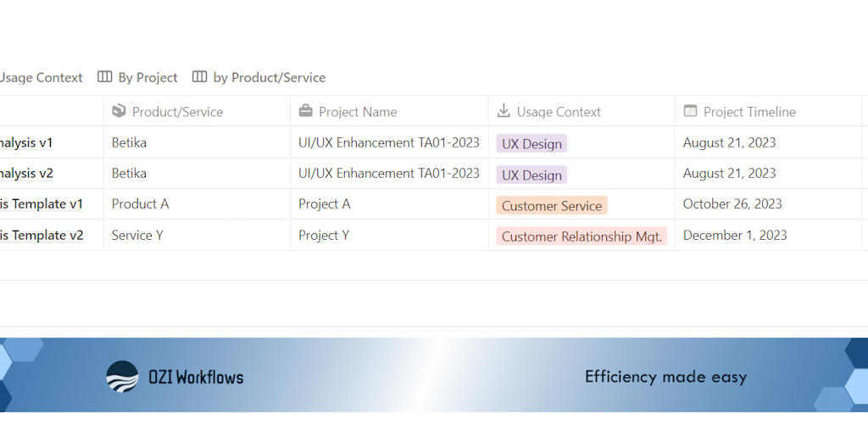Click the Customer Service tag

(552, 205)
